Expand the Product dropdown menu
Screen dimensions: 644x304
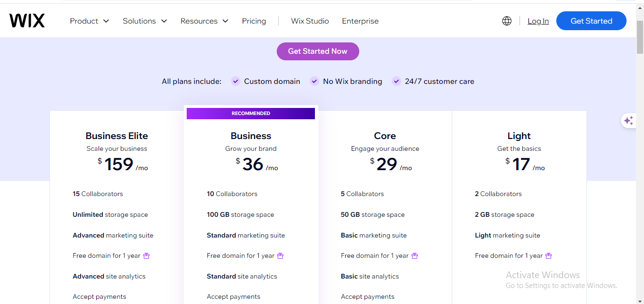pos(89,21)
